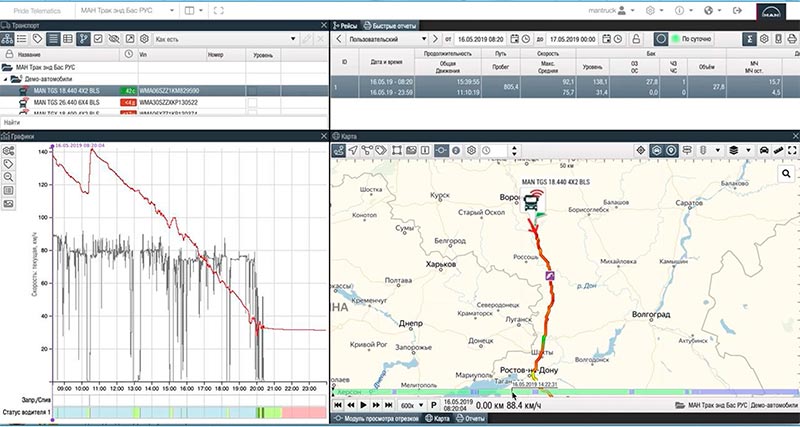This screenshot has height=427, width=800.
Task: Open the 'Отчеты' bottom tab
Action: (471, 418)
